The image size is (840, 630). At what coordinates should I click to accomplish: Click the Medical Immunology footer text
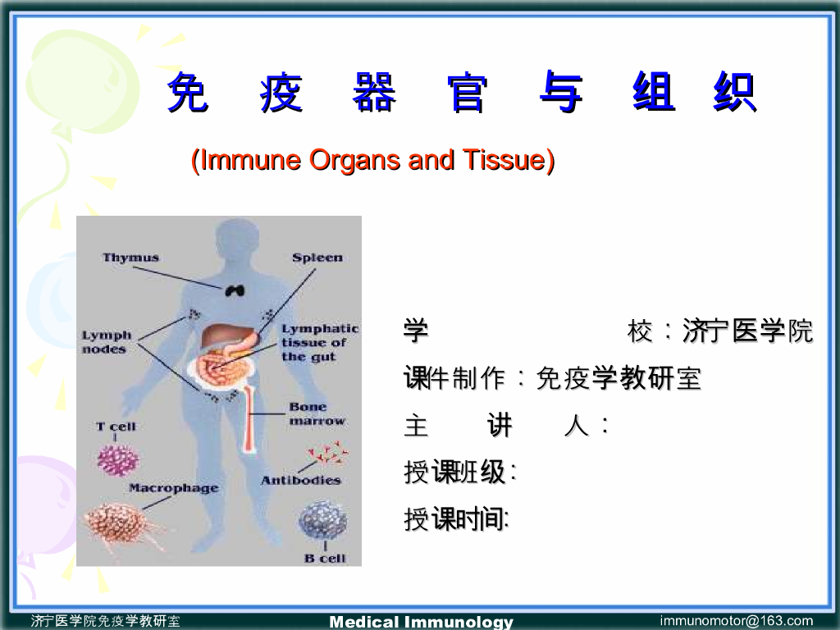421,622
